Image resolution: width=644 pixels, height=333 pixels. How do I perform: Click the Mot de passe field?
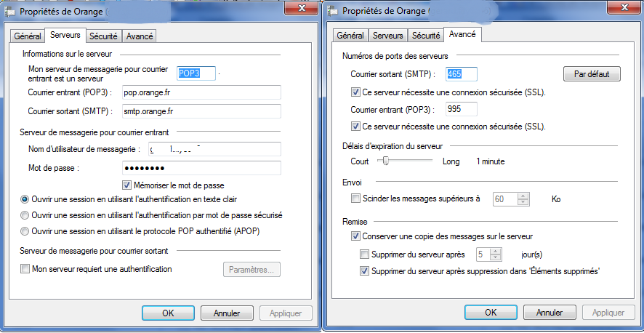tap(201, 168)
